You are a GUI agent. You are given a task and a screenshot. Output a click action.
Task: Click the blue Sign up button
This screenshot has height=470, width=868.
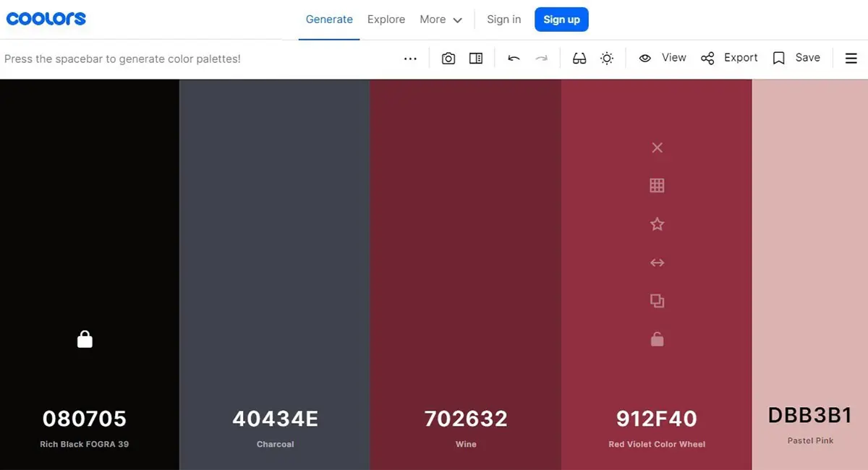562,20
